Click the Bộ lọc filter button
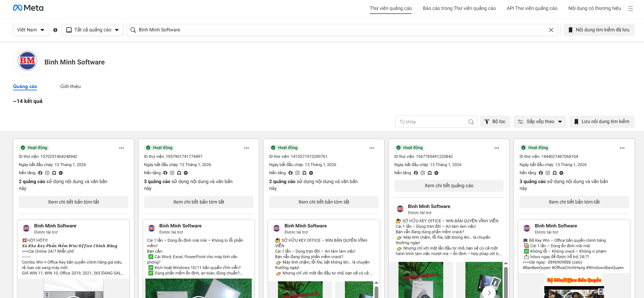Screen dimensions: 644x298 coord(495,122)
